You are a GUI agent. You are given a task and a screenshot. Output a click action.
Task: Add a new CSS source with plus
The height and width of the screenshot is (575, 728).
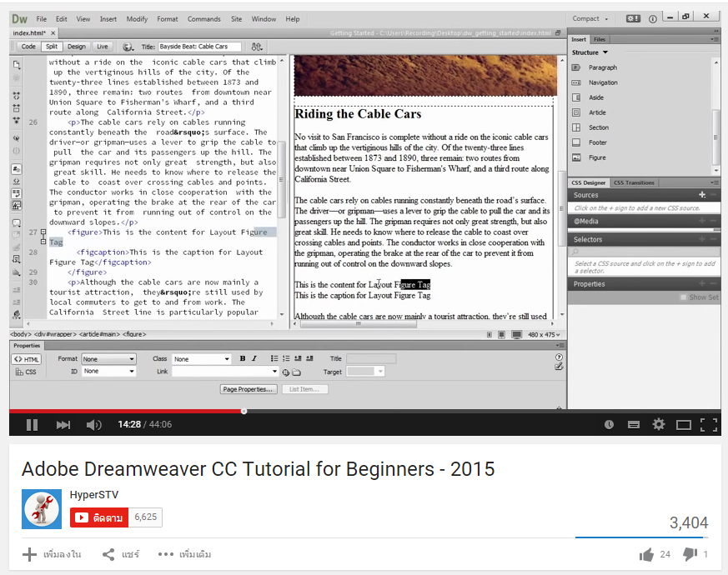[702, 195]
